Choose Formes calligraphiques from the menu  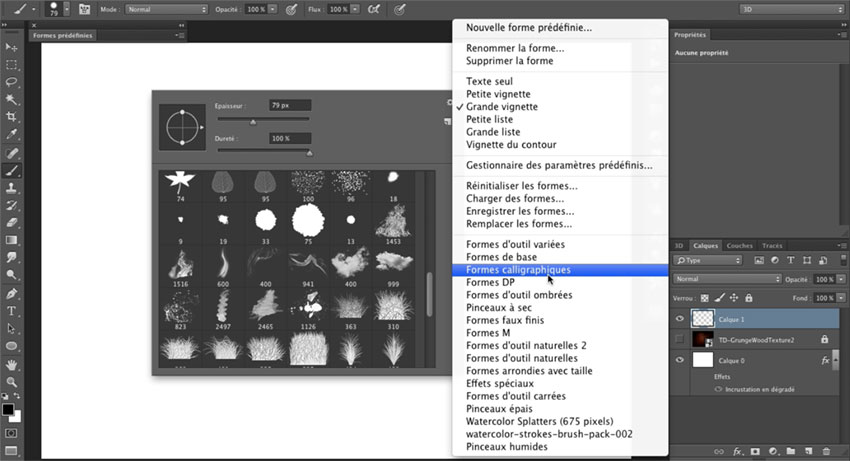pyautogui.click(x=517, y=270)
